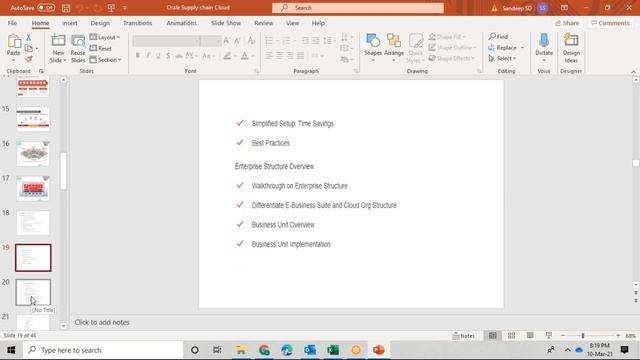Toggle Align Left paragraph

click(x=269, y=56)
